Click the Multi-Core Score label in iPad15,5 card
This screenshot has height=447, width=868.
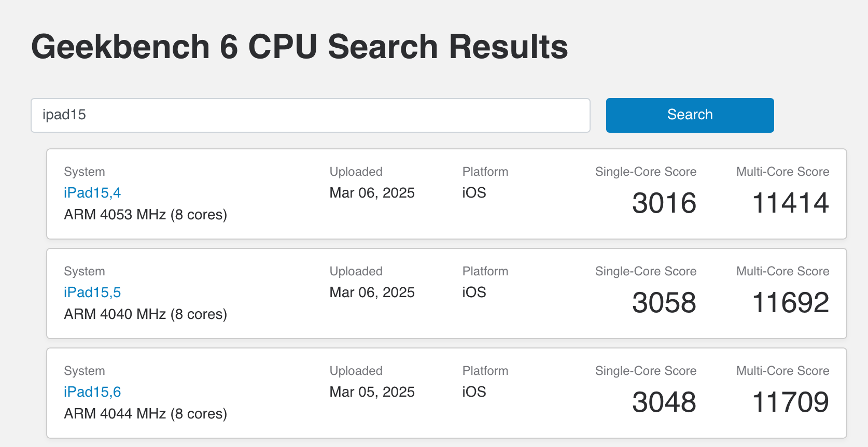pos(782,271)
